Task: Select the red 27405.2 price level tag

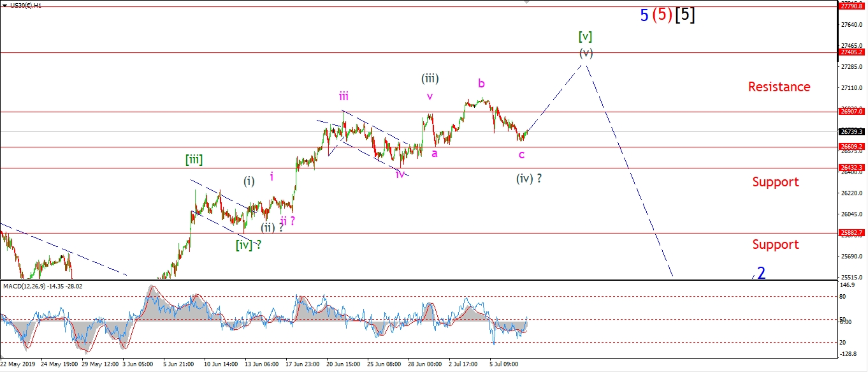Action: tap(852, 52)
